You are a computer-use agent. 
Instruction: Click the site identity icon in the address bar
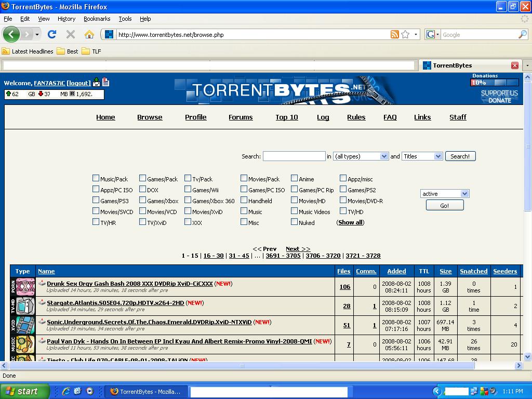[109, 34]
